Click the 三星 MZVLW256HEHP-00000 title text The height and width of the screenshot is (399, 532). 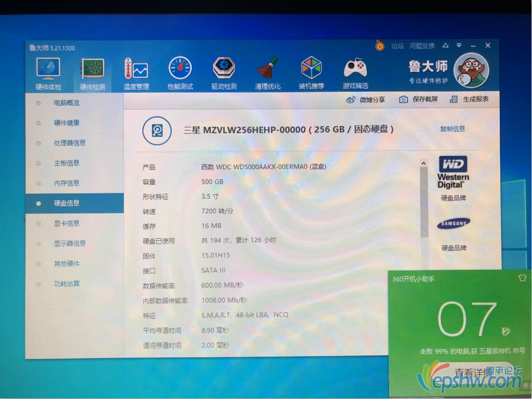point(288,130)
